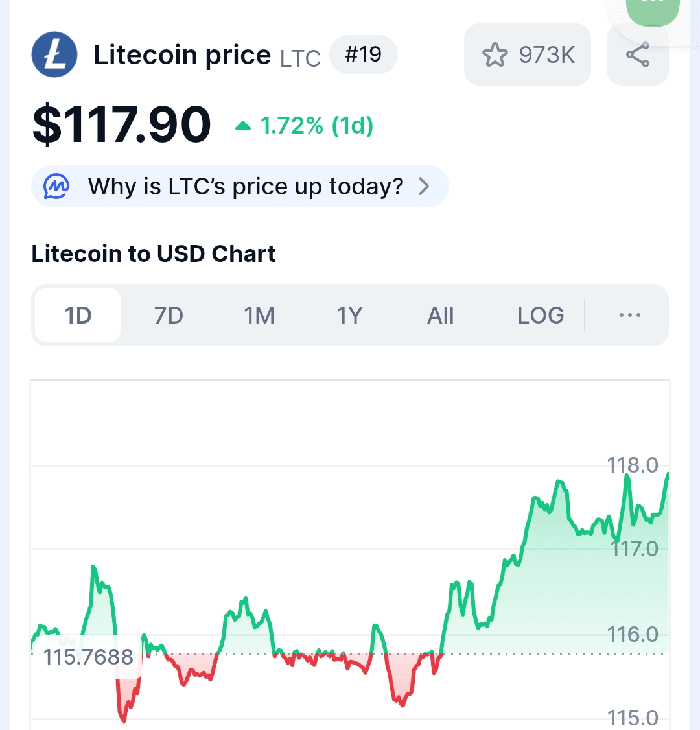Open the share icon button

[638, 54]
